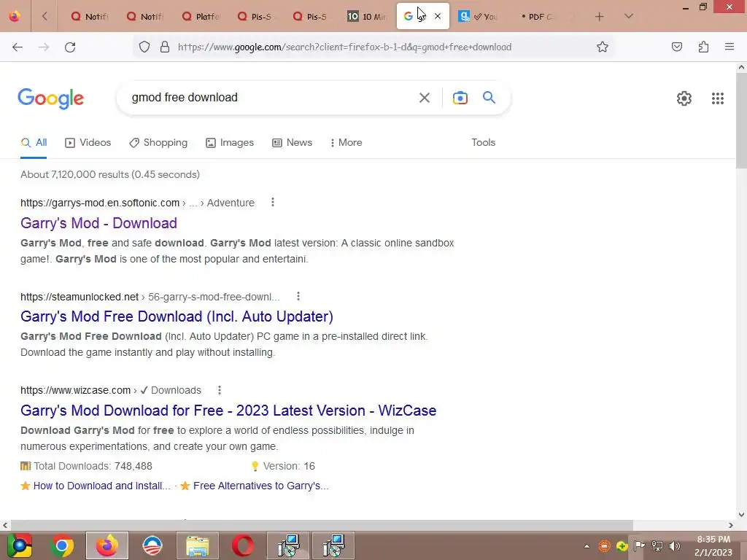747x560 pixels.
Task: Open options for the softonic result
Action: 273,203
